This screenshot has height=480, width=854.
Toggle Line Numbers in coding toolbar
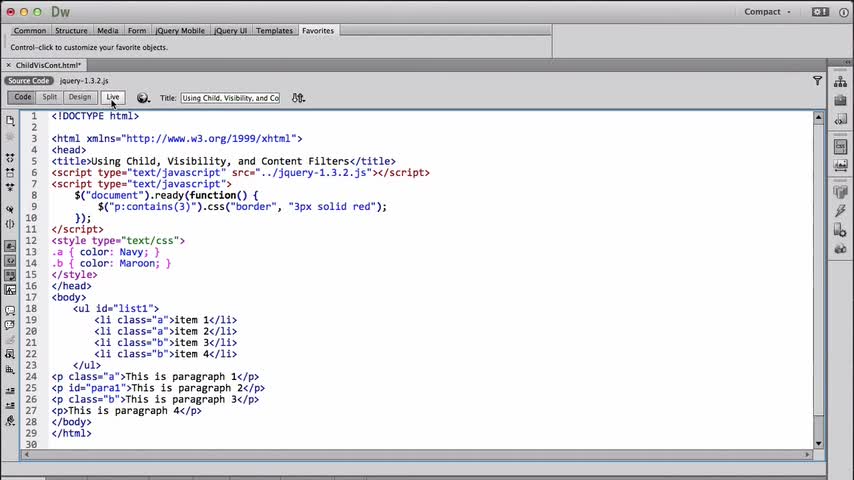[x=10, y=246]
